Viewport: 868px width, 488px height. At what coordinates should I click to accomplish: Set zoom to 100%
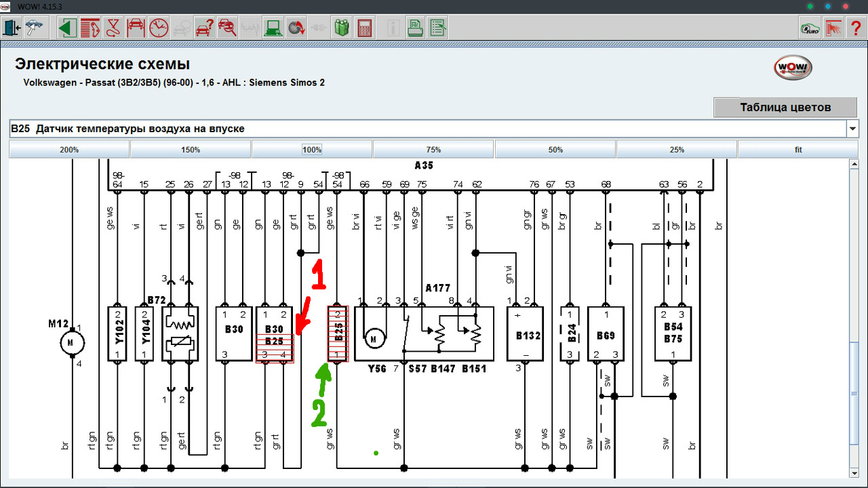click(312, 149)
